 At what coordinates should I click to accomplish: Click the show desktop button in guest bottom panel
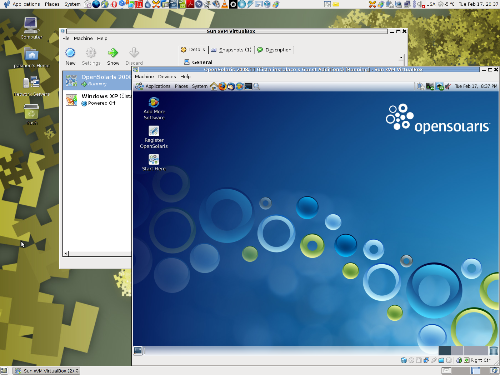(138, 350)
